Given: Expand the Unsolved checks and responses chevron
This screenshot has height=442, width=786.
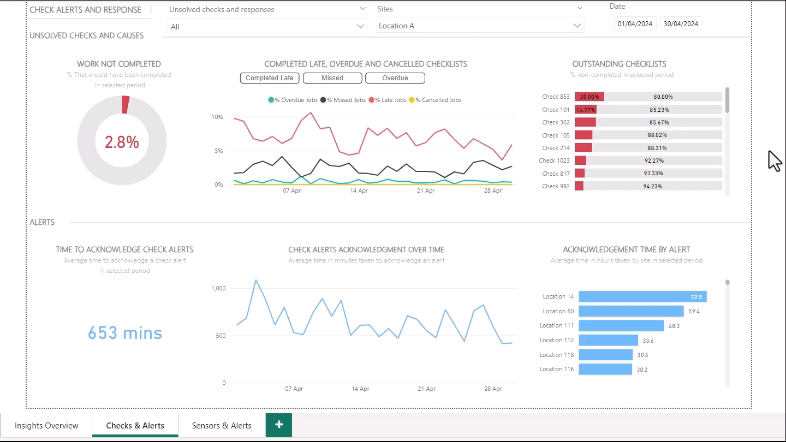Looking at the screenshot, I should [x=362, y=8].
